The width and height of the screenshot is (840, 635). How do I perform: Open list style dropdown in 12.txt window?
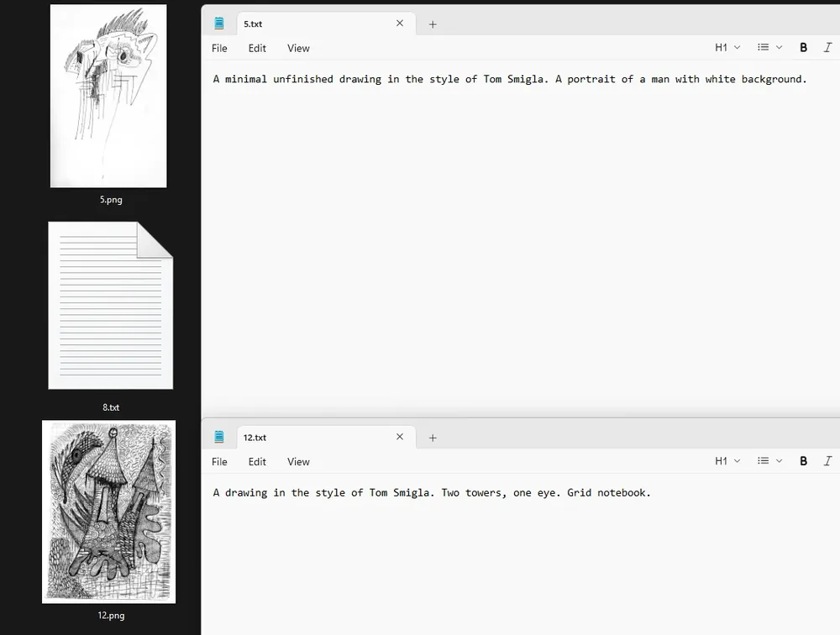click(769, 461)
